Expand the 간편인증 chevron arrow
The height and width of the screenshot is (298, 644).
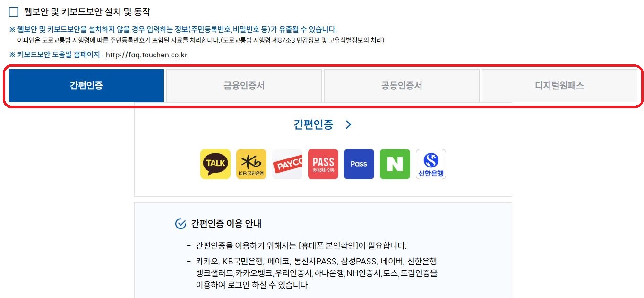348,125
